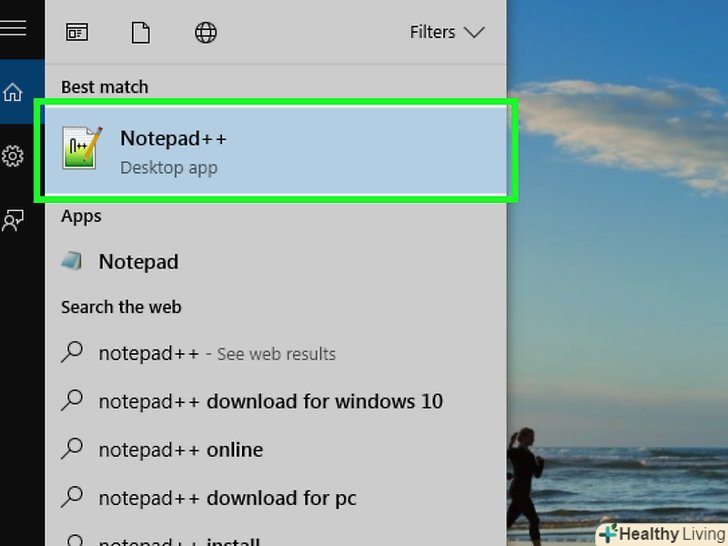Click the blue Notepad app icon
Image resolution: width=728 pixels, height=546 pixels.
(x=72, y=261)
